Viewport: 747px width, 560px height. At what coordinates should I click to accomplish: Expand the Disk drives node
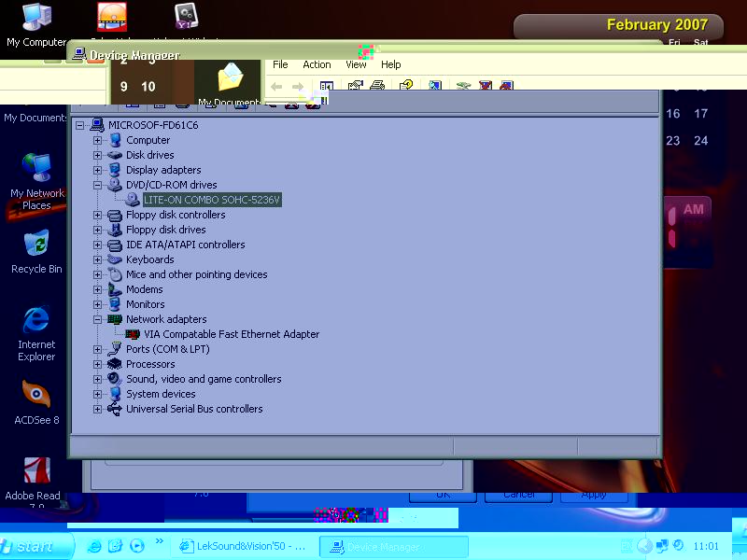(x=97, y=155)
